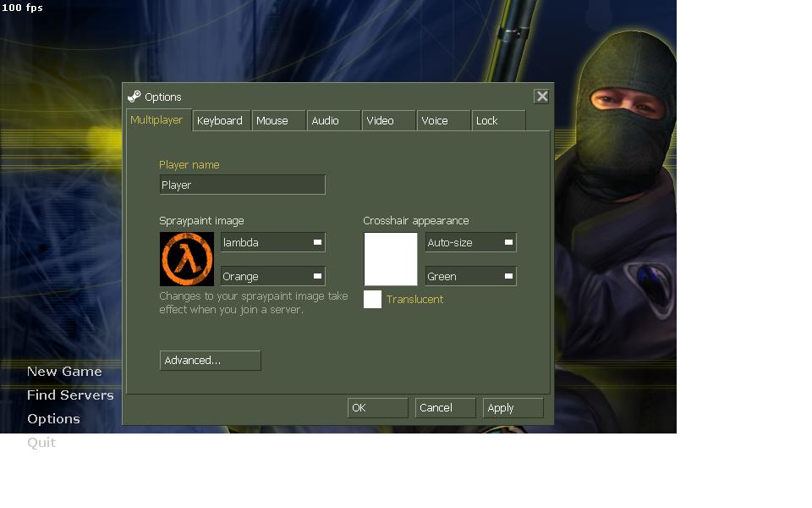Open the Green crosshair color dropdown
The image size is (812, 508).
[471, 276]
